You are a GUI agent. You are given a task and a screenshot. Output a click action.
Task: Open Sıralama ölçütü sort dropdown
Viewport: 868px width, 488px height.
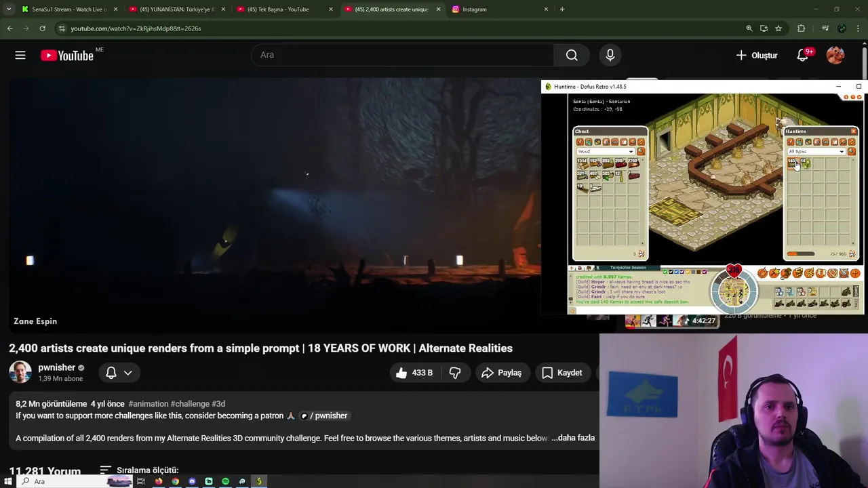click(139, 470)
